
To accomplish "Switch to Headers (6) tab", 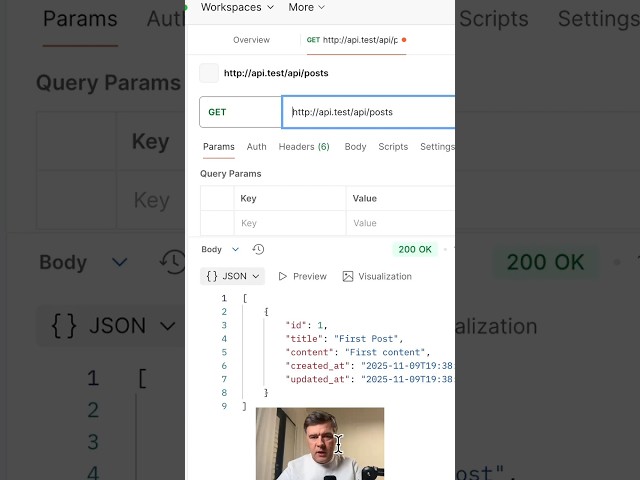I will pyautogui.click(x=304, y=147).
